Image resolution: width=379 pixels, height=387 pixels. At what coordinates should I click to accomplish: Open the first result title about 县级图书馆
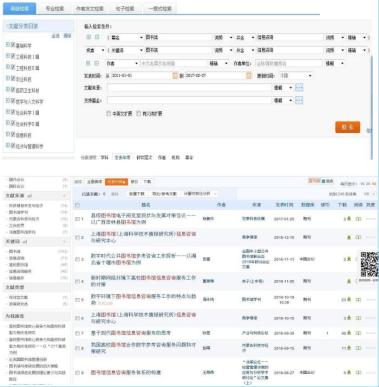[143, 219]
